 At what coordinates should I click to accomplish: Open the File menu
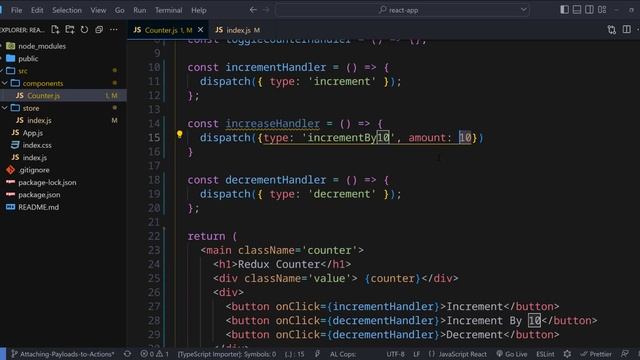coord(16,10)
